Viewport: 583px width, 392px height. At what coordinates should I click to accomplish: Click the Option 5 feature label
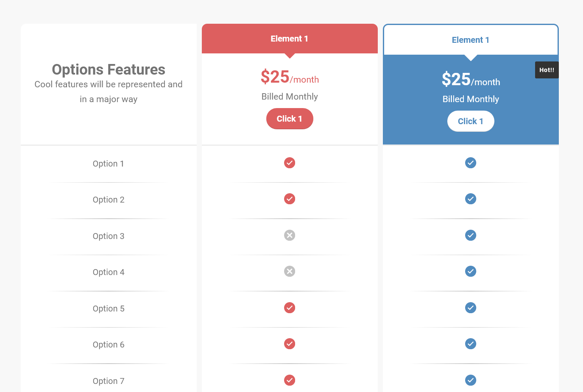(109, 309)
